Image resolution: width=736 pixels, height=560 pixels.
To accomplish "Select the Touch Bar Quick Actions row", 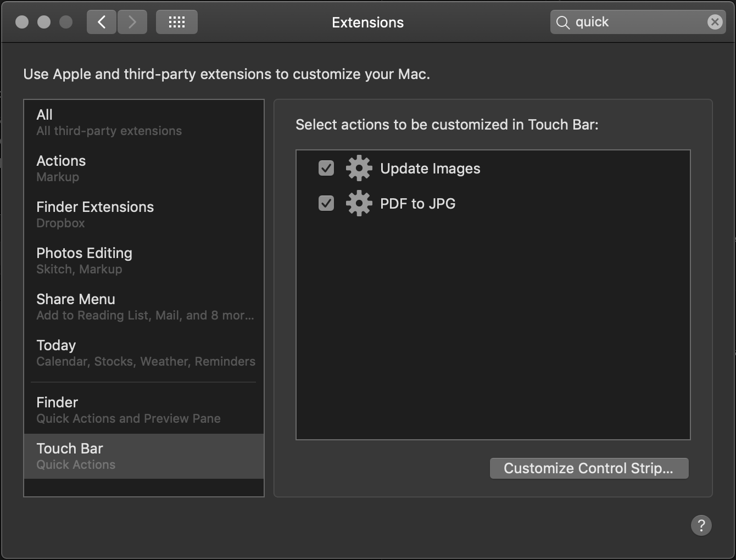I will [144, 456].
